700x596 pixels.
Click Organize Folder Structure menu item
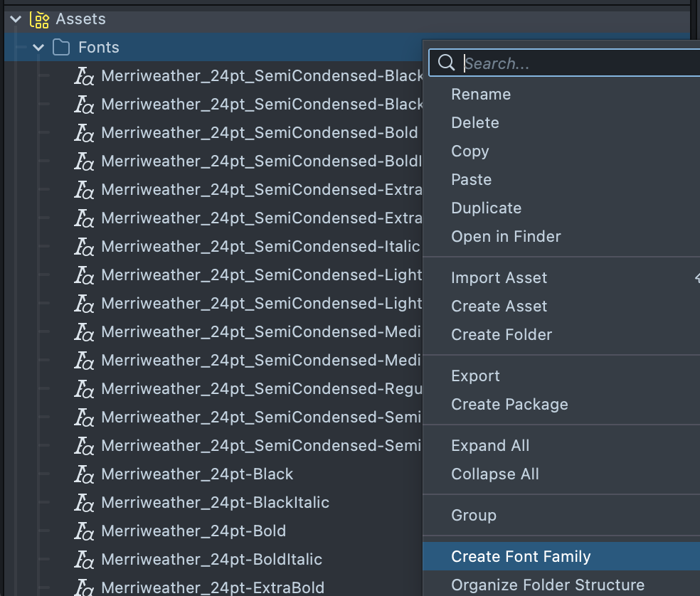pos(548,585)
